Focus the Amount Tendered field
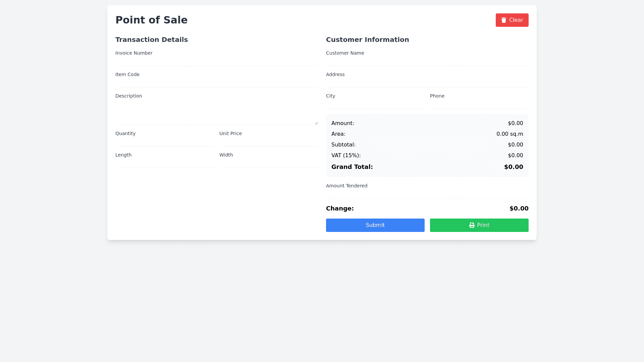The height and width of the screenshot is (362, 644). [x=427, y=194]
